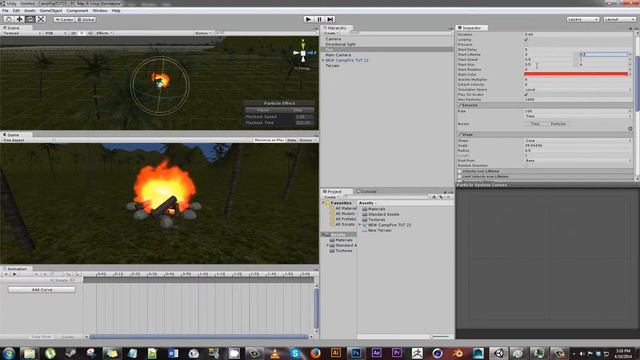Toggle the Shape module checkbox
Image resolution: width=640 pixels, height=360 pixels.
460,134
